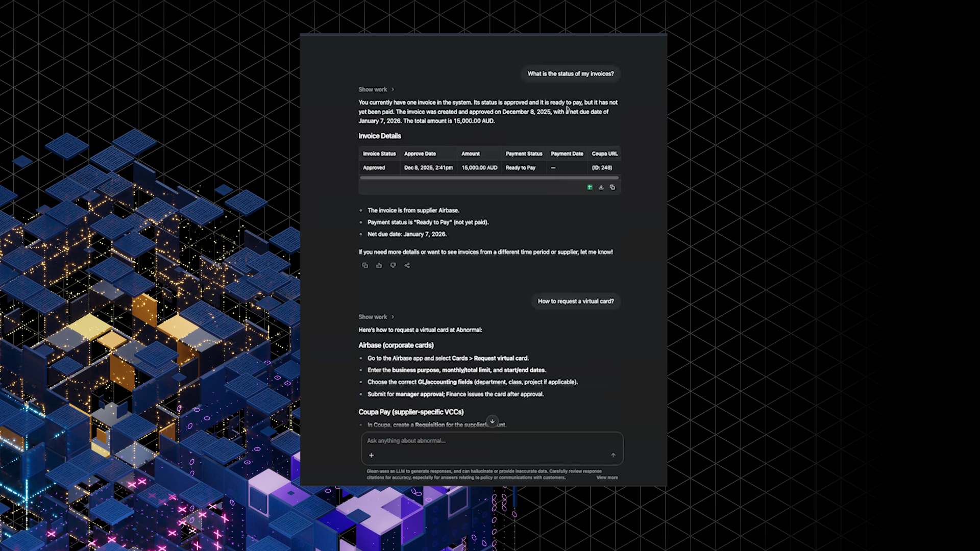Screen dimensions: 980x551
Task: Click the 'The invoice is from supplier Airbase.' bullet
Action: 413,210
